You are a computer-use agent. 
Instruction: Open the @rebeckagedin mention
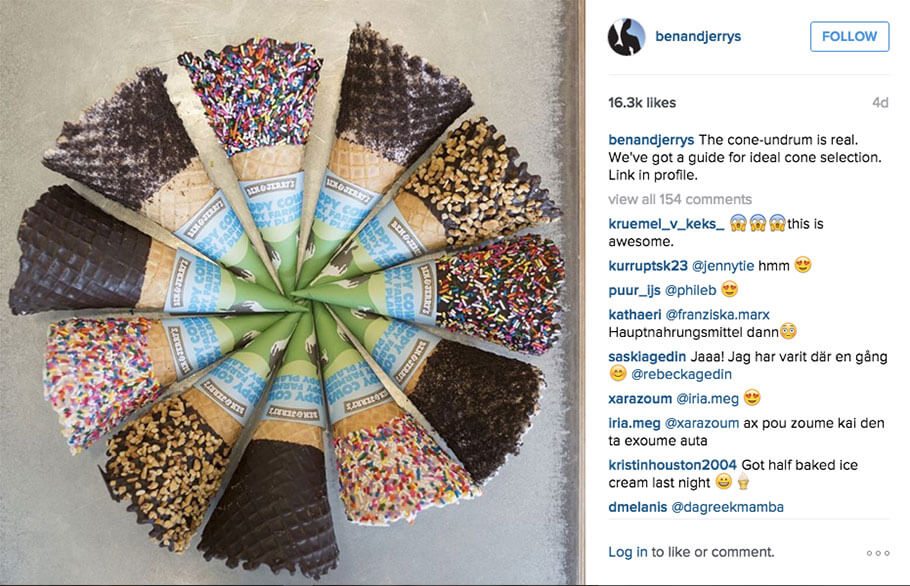point(681,374)
